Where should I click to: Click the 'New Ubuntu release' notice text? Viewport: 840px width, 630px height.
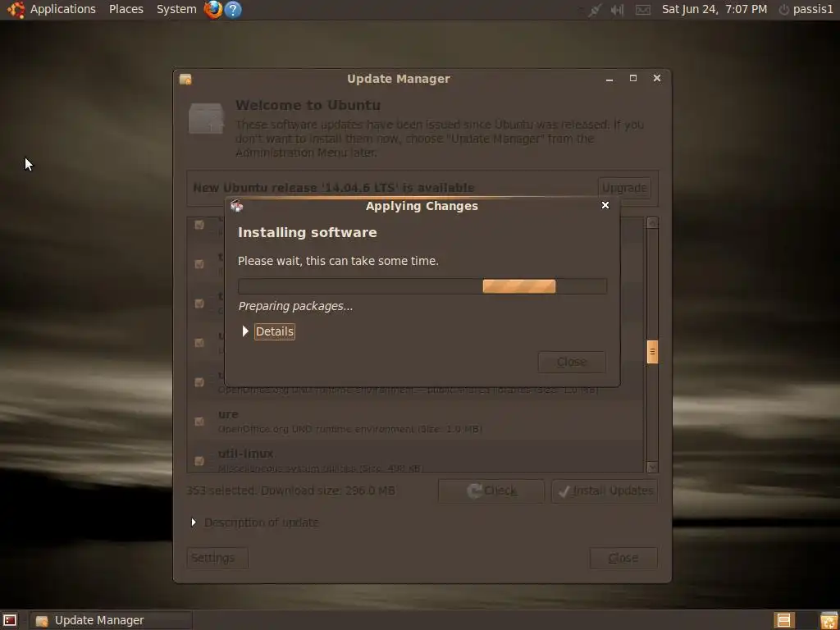click(333, 188)
